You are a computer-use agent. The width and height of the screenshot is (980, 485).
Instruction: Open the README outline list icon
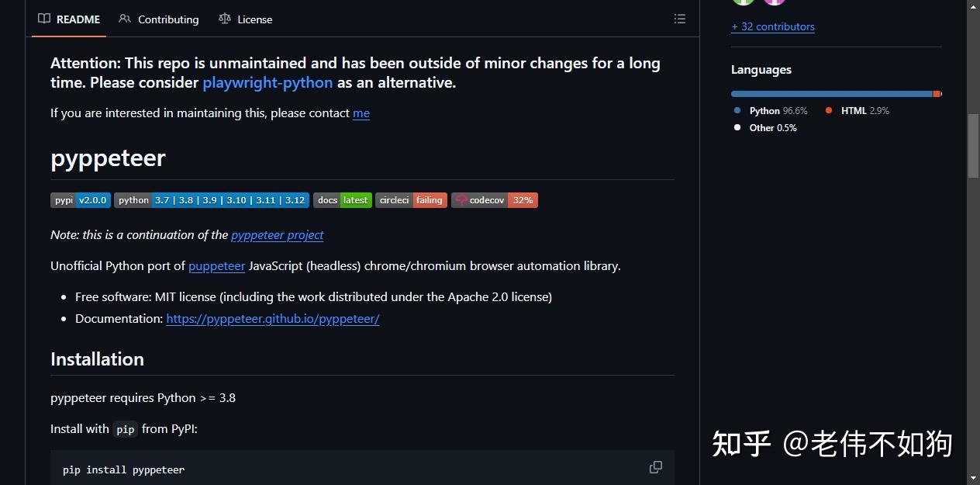(680, 19)
